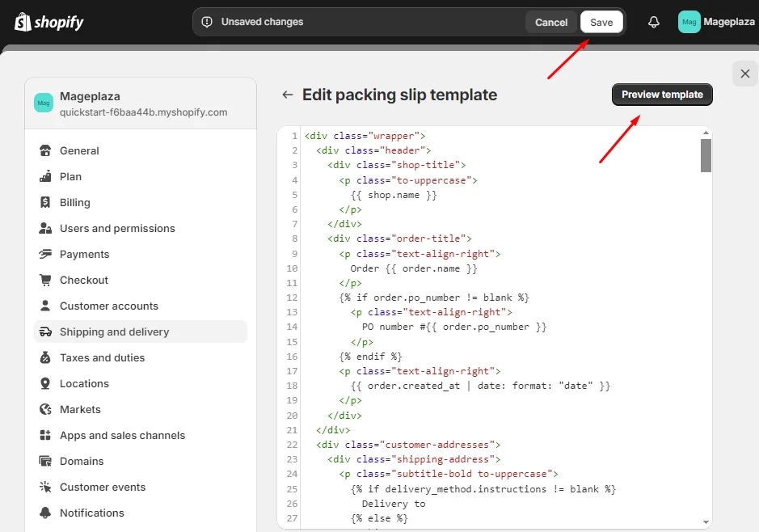Select the Markets globe icon
The image size is (759, 532).
click(46, 409)
